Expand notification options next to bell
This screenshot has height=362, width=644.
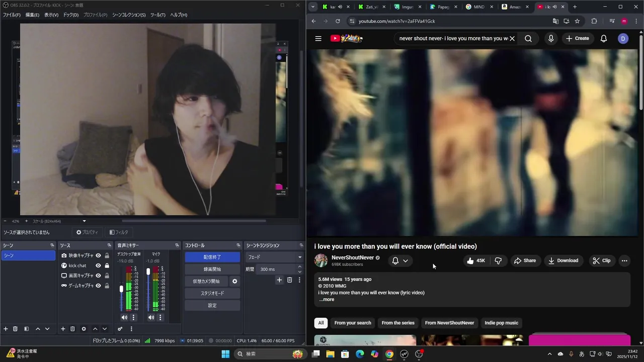tap(406, 260)
